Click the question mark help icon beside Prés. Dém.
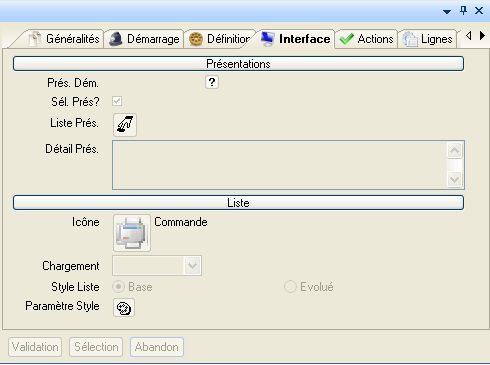The image size is (490, 365). click(x=212, y=82)
